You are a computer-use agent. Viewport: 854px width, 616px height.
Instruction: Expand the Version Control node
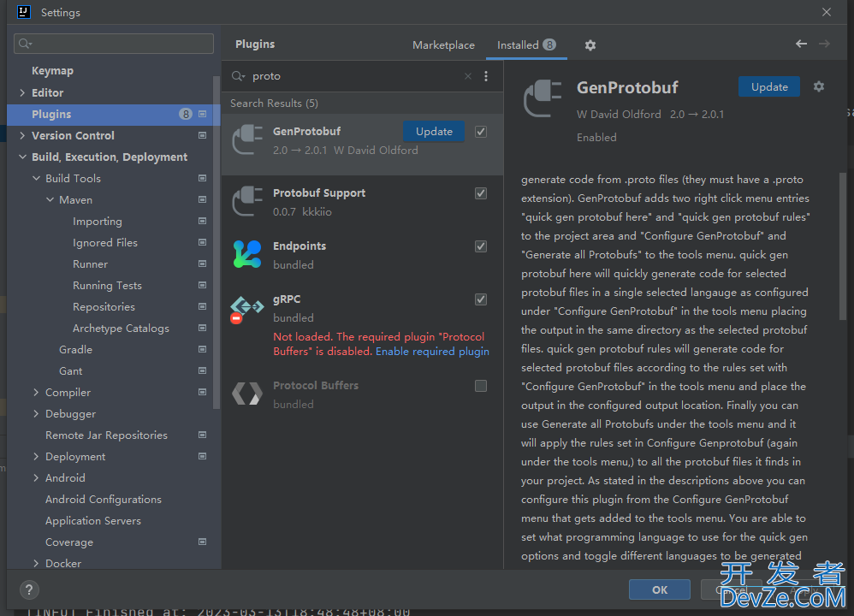tap(22, 136)
